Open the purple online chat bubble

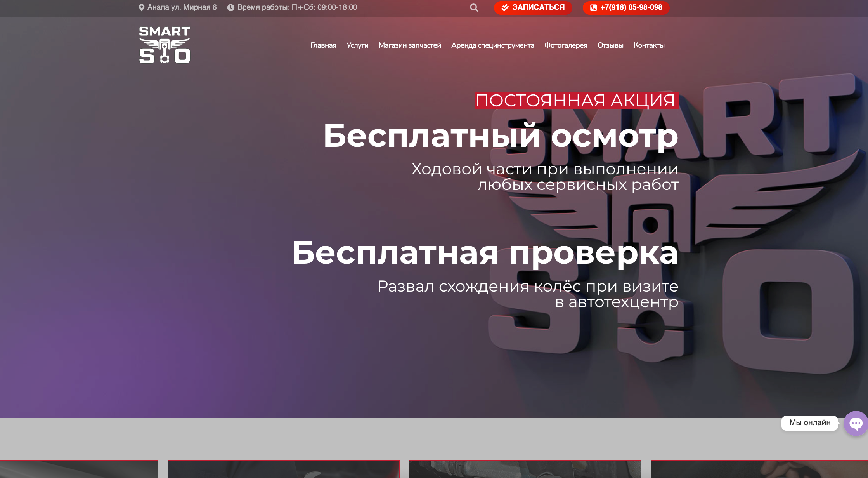[856, 423]
